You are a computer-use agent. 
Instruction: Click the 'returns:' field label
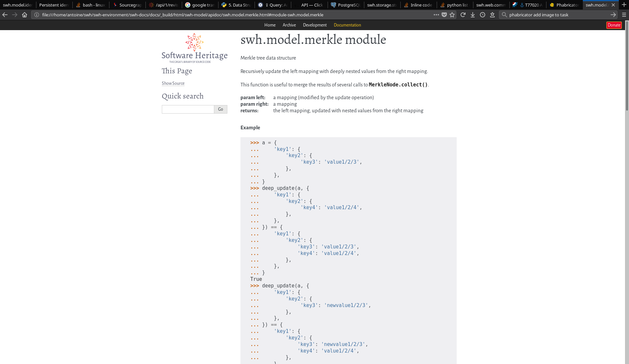[249, 111]
